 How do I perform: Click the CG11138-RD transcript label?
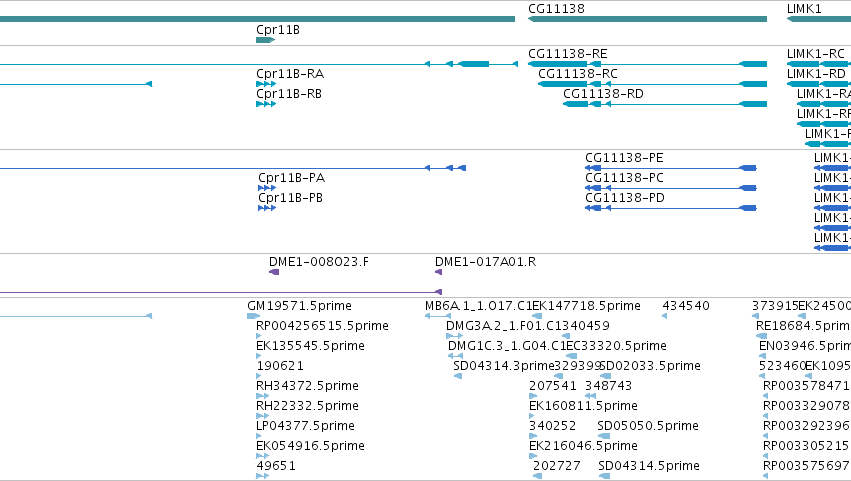click(603, 94)
